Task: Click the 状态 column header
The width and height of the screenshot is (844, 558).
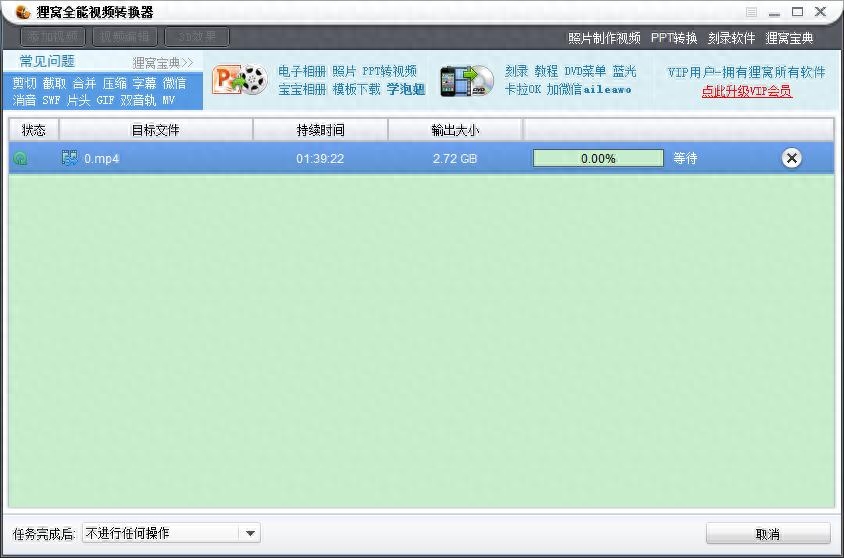Action: (x=33, y=130)
